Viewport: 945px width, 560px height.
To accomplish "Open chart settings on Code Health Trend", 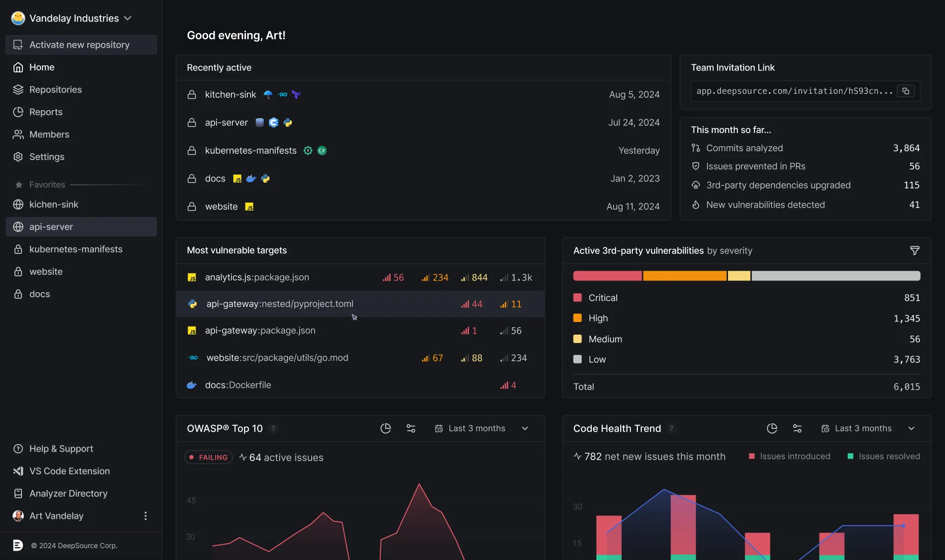I will tap(798, 428).
